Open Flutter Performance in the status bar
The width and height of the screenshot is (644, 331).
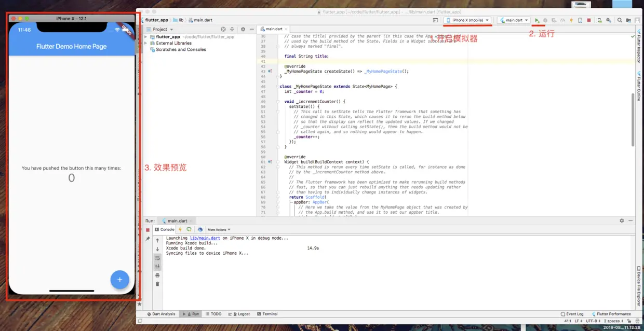[611, 314]
